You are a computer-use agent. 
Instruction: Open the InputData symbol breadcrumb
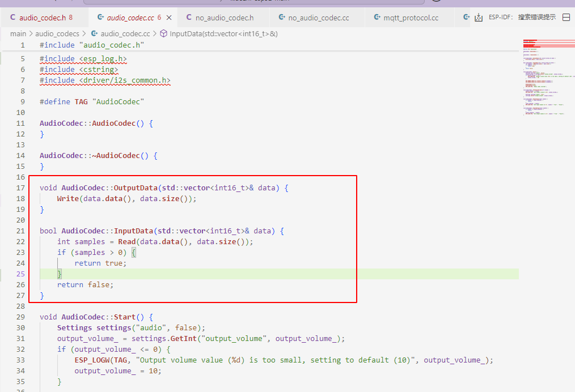point(223,33)
